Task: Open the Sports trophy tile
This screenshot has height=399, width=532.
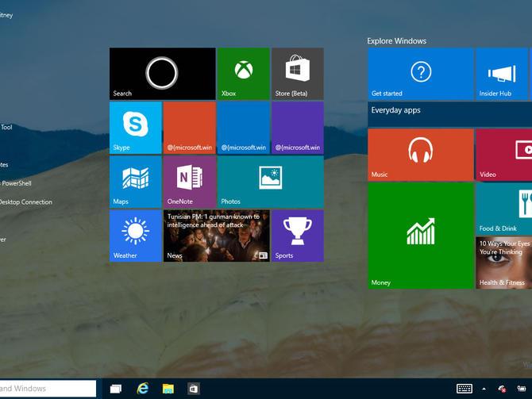Action: pos(298,236)
